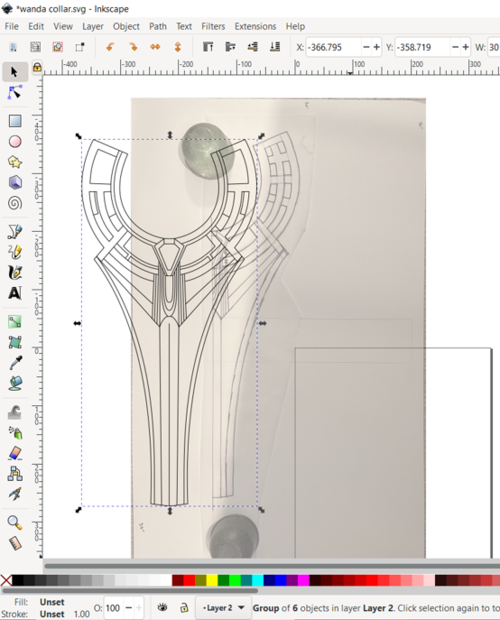Raise selection one step
The height and width of the screenshot is (620, 500).
[x=230, y=47]
